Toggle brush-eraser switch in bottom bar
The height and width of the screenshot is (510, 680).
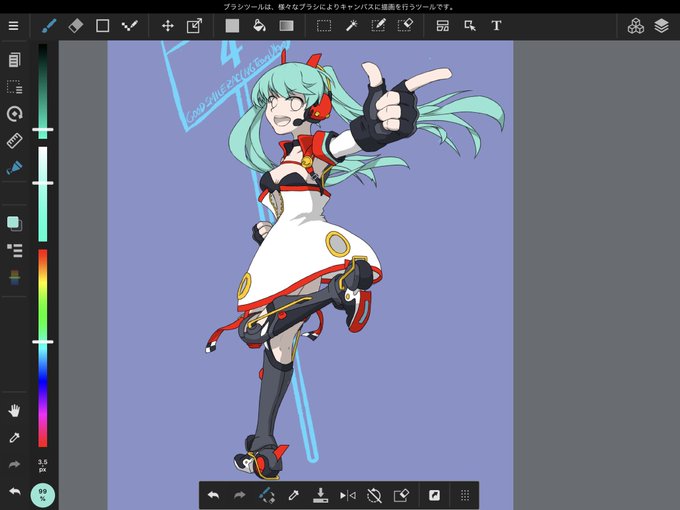pos(267,495)
